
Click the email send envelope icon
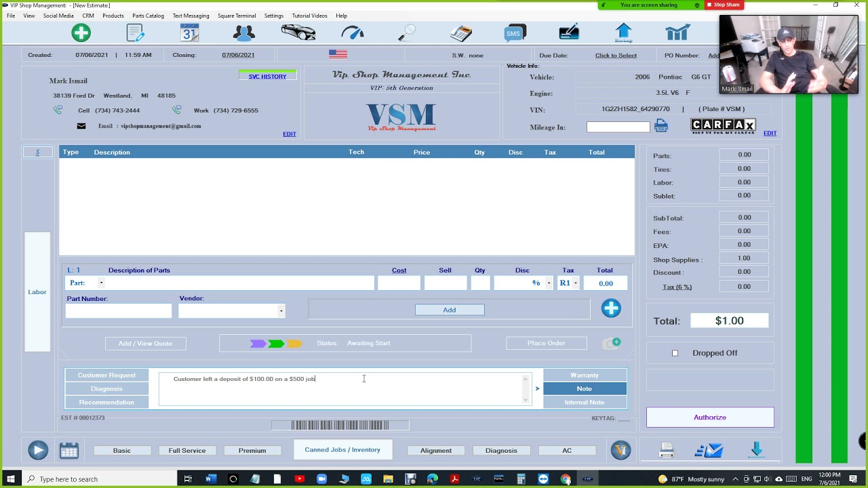pos(709,450)
